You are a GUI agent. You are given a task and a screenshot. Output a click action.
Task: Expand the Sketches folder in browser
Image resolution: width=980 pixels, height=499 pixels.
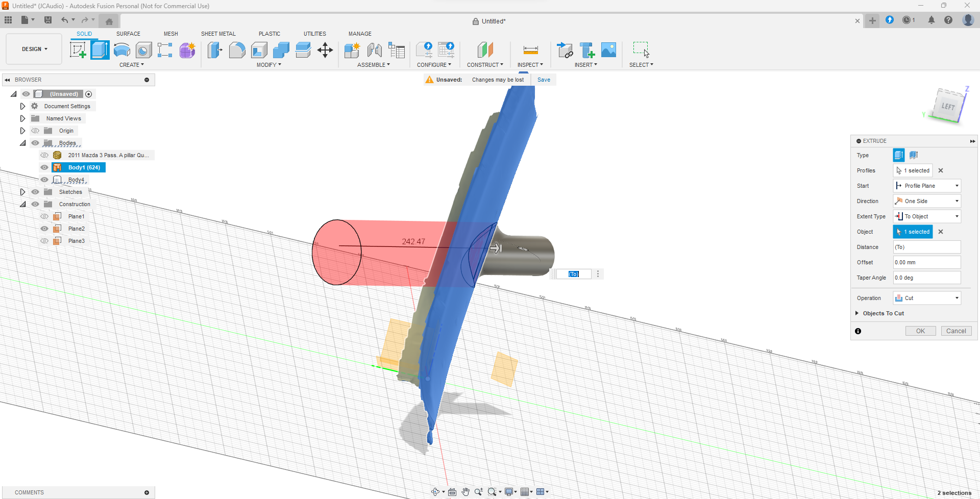coord(22,192)
